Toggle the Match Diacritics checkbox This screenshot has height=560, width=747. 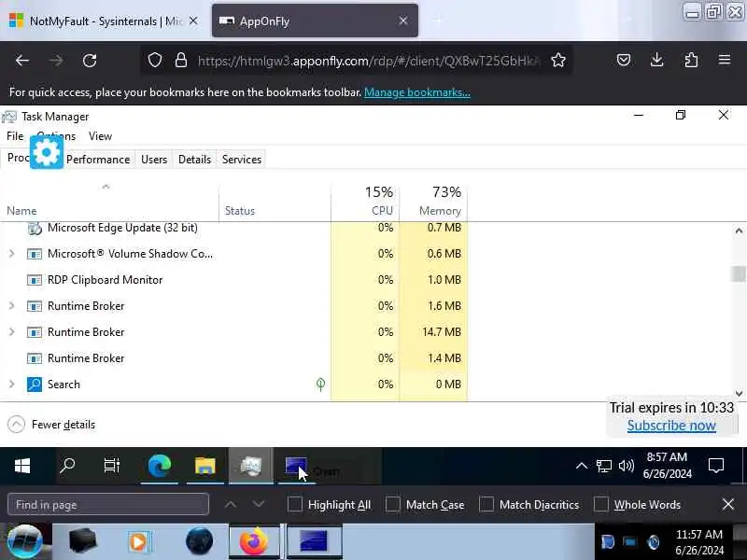486,504
